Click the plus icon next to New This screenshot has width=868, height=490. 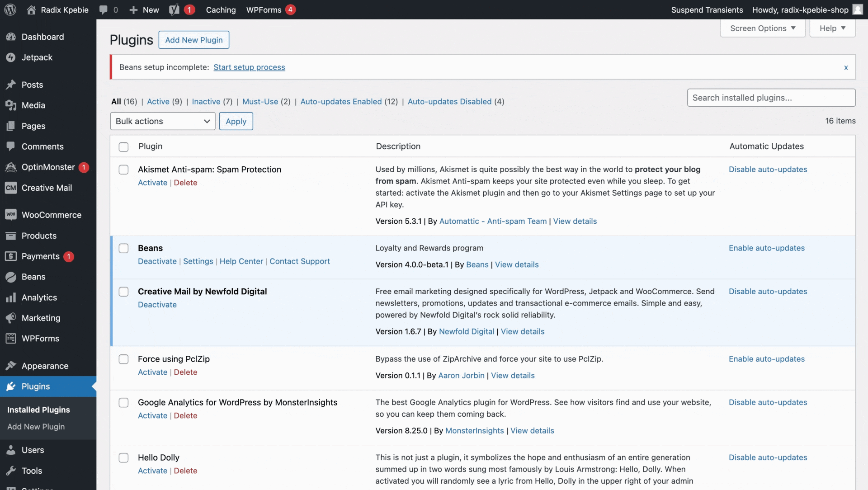[x=133, y=10]
